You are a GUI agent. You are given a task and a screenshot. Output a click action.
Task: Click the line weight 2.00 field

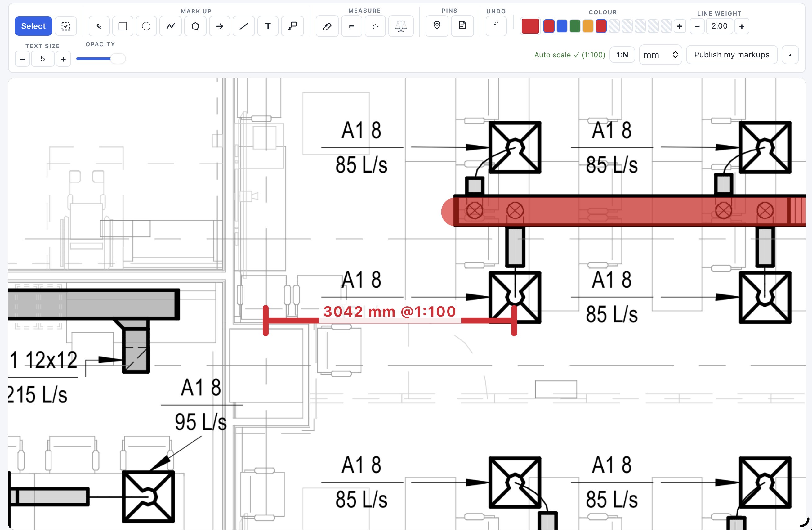click(x=720, y=26)
